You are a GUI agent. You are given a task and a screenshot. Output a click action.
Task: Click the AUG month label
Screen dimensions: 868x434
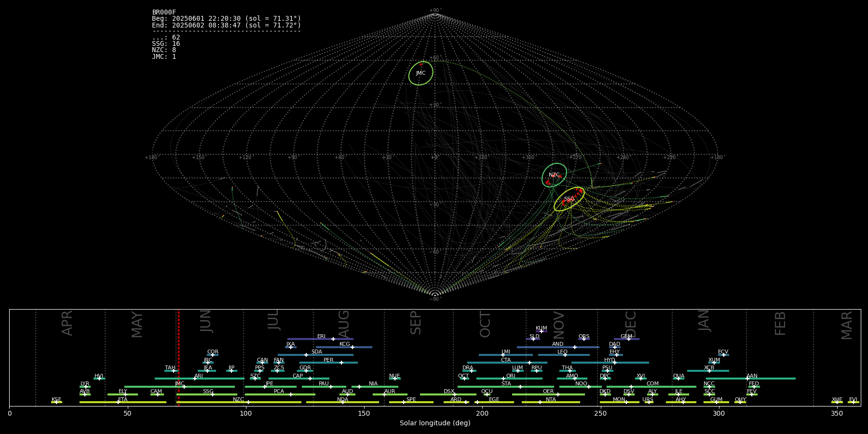[344, 323]
